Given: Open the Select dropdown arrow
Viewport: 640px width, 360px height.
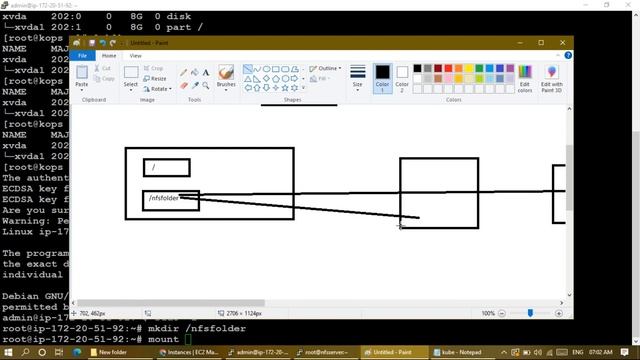Looking at the screenshot, I should coord(131,90).
